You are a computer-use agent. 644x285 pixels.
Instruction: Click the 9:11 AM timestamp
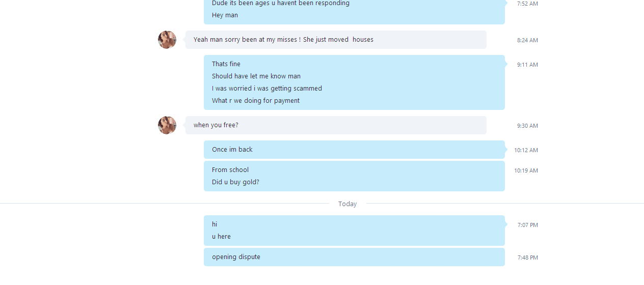[x=527, y=65]
